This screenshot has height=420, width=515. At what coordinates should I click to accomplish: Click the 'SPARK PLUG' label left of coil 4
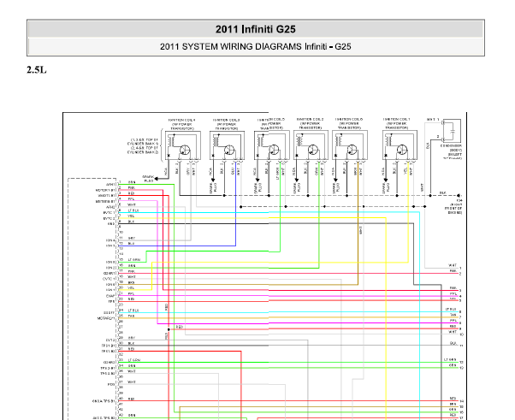click(149, 179)
